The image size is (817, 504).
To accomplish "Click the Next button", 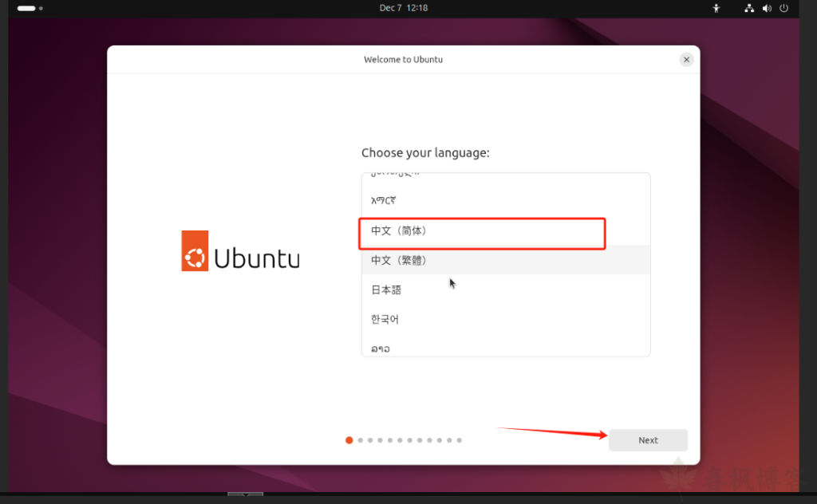I will pyautogui.click(x=648, y=440).
